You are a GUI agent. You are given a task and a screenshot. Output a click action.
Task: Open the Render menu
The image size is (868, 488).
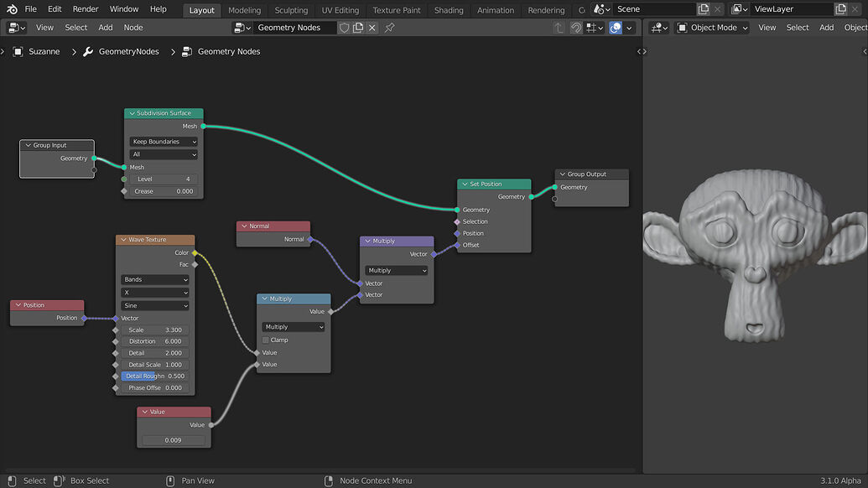click(x=86, y=9)
